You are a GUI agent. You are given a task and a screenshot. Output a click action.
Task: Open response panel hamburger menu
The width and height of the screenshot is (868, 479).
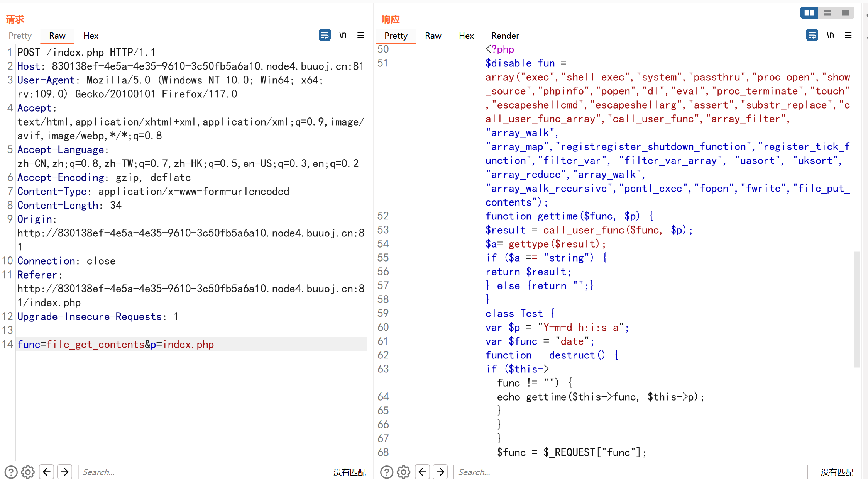click(x=848, y=35)
